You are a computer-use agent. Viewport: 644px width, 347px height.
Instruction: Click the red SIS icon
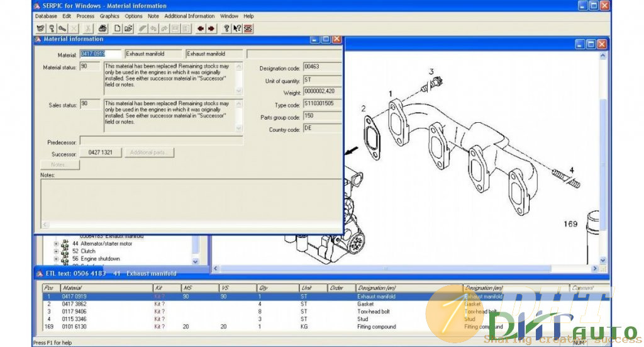248,28
